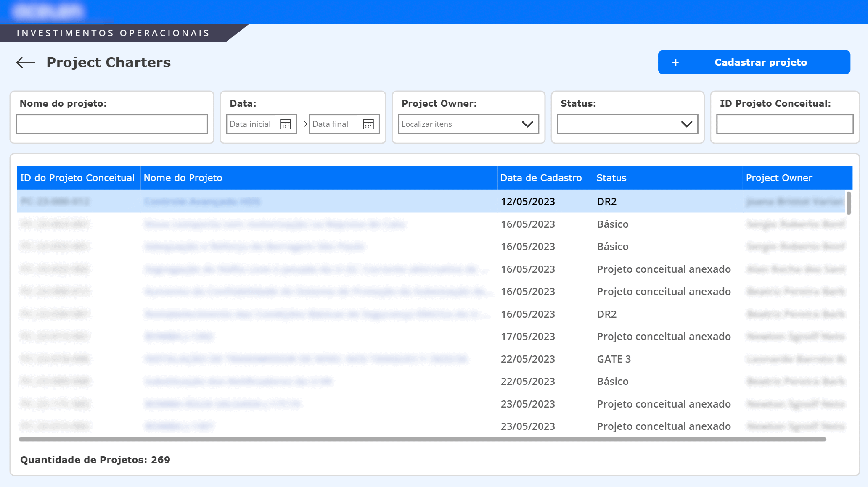Screen dimensions: 868x487
Task: Open the Data inicial calendar picker
Action: coord(286,124)
